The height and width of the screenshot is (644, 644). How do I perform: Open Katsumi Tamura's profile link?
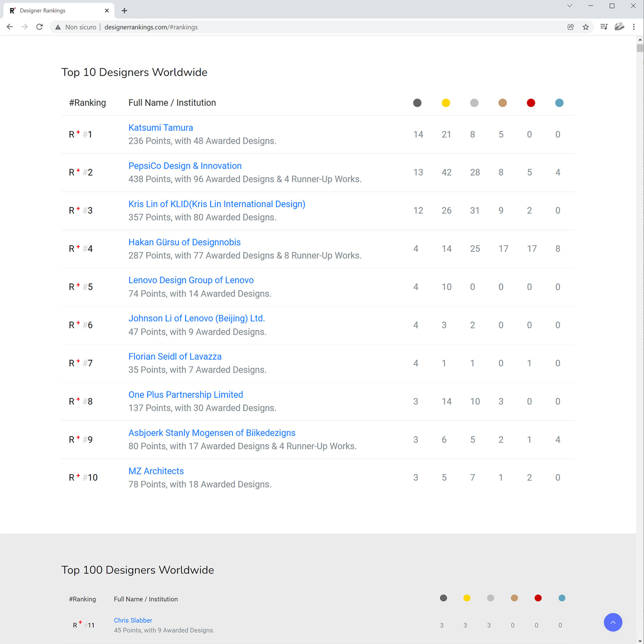click(160, 128)
